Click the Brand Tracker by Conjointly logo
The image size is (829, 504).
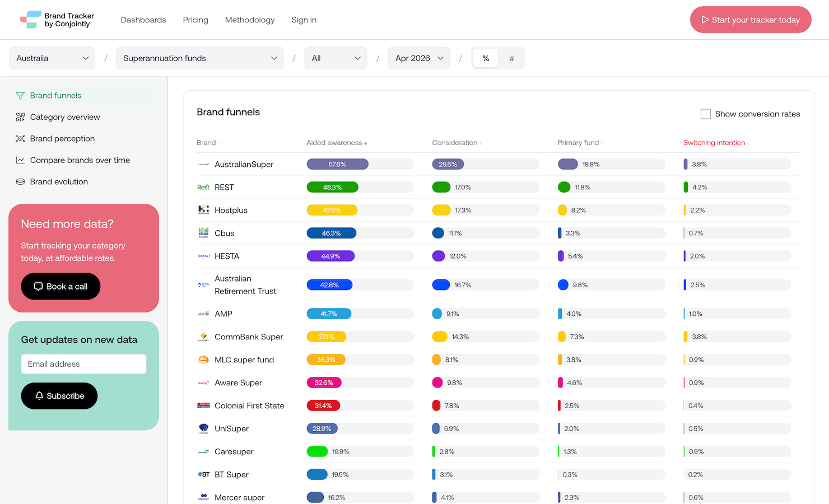pyautogui.click(x=57, y=20)
